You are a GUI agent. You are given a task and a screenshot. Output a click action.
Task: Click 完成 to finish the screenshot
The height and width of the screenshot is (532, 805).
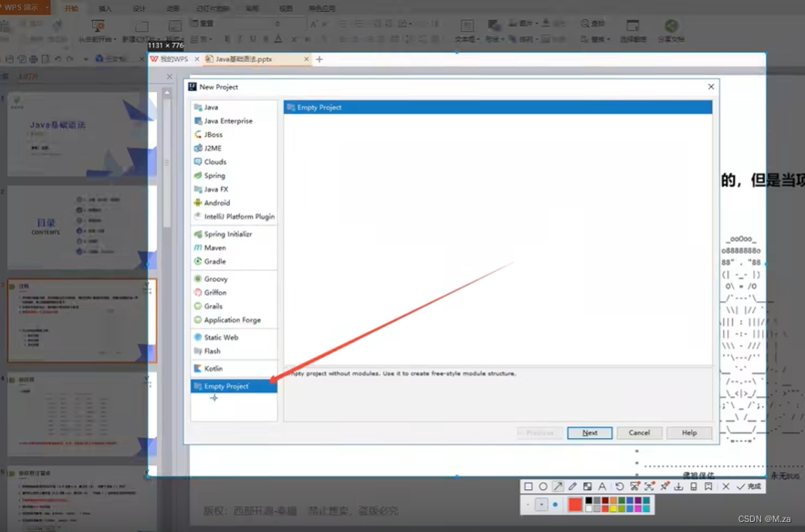pos(749,486)
